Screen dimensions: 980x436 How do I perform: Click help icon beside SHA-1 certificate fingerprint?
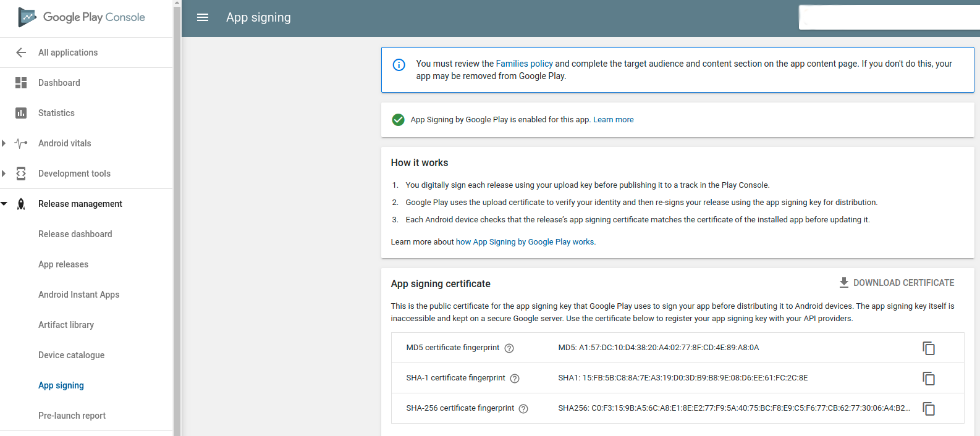515,379
